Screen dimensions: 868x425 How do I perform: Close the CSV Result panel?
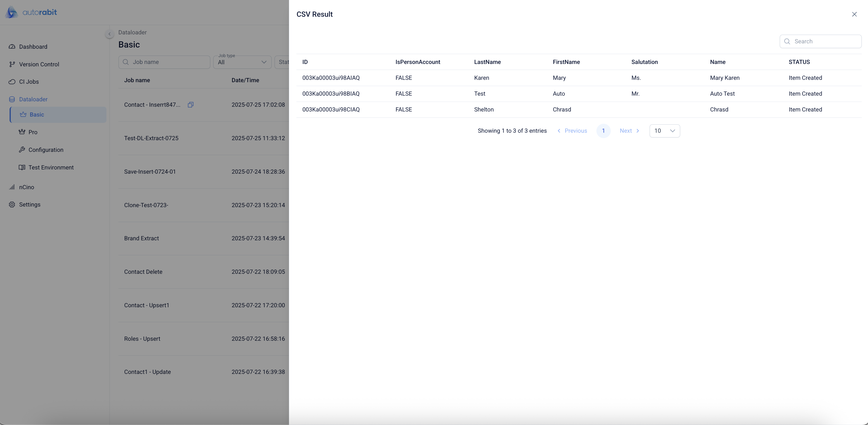coord(854,14)
